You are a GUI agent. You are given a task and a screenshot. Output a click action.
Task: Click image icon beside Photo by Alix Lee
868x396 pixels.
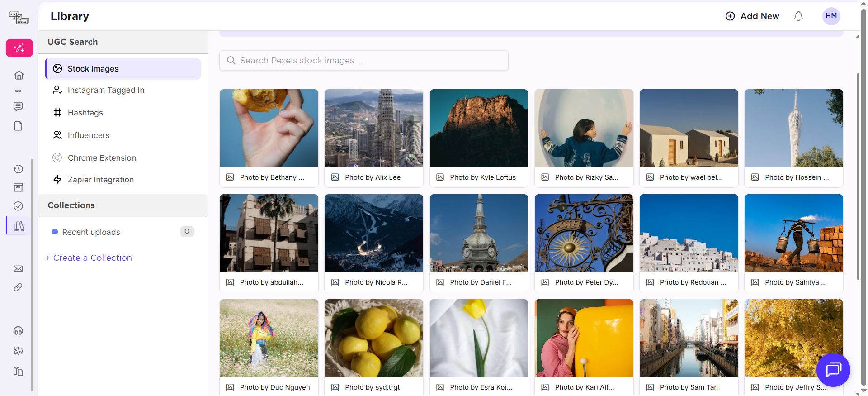click(335, 177)
